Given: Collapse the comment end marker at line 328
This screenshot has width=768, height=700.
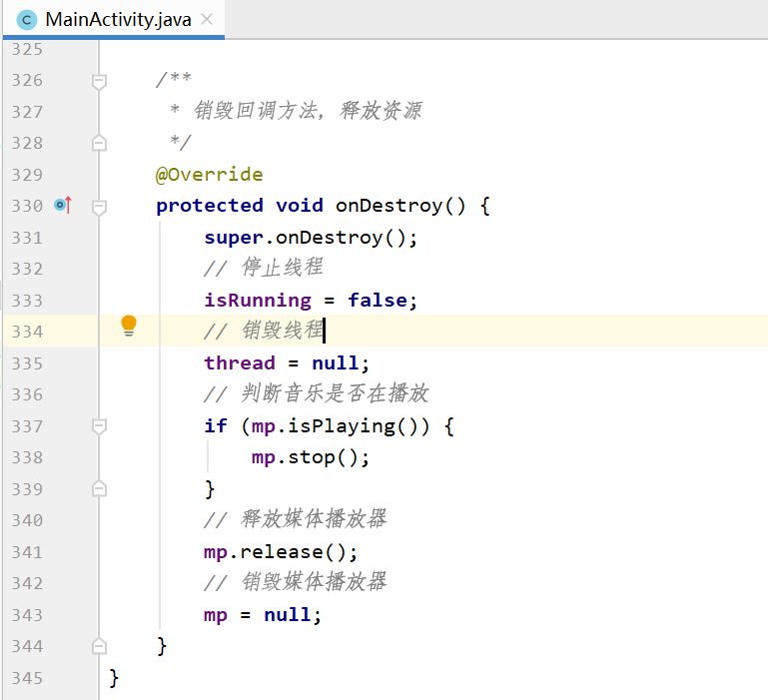Looking at the screenshot, I should tap(99, 143).
